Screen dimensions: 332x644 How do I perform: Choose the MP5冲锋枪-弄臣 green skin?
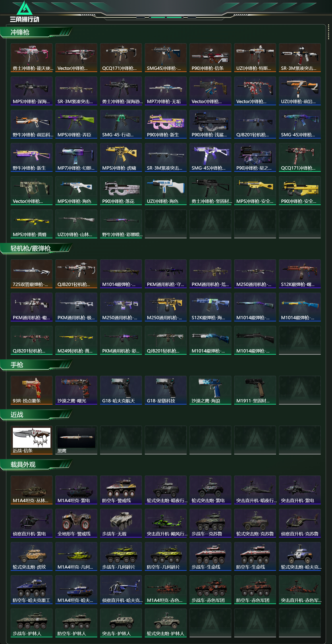[x=76, y=124]
